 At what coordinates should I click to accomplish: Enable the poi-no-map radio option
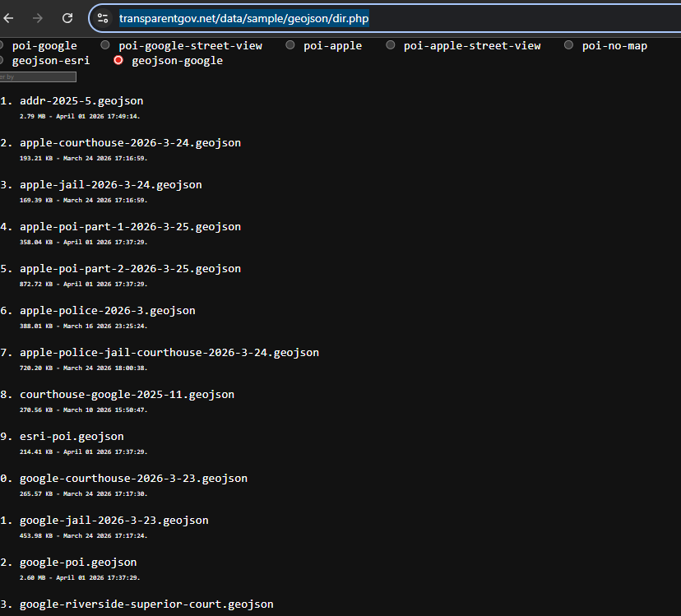pyautogui.click(x=569, y=46)
